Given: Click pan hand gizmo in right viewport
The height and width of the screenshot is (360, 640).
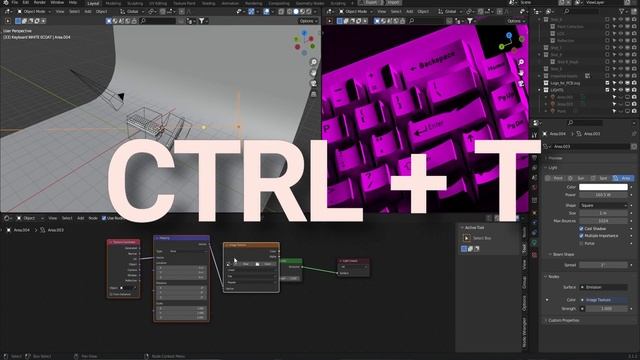Looking at the screenshot, I should 521,73.
